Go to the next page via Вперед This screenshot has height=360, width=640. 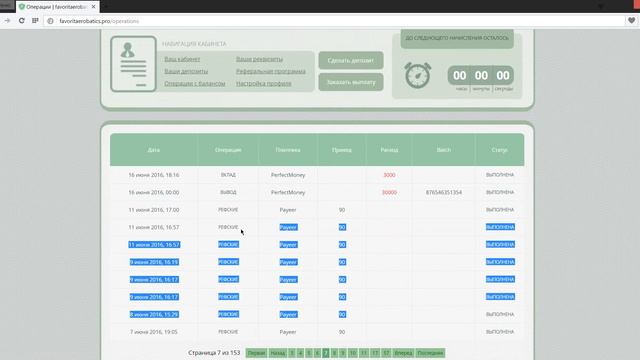click(x=403, y=353)
